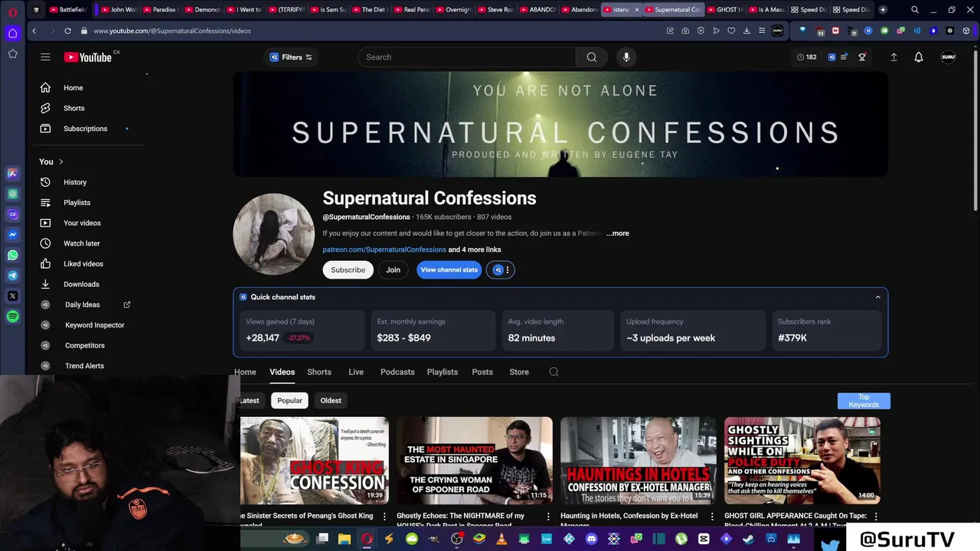Click the Top Keywords button
This screenshot has width=980, height=551.
click(864, 401)
